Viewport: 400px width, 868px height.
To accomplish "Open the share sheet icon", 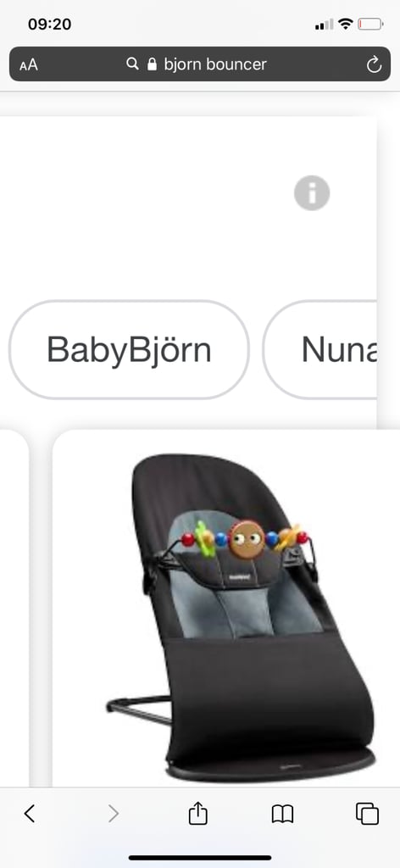I will tap(198, 813).
